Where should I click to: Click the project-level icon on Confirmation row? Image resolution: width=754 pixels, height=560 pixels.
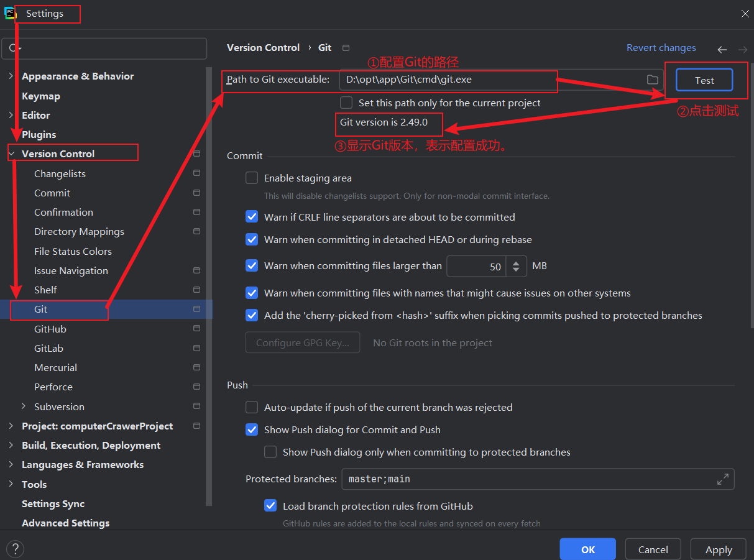pos(197,212)
